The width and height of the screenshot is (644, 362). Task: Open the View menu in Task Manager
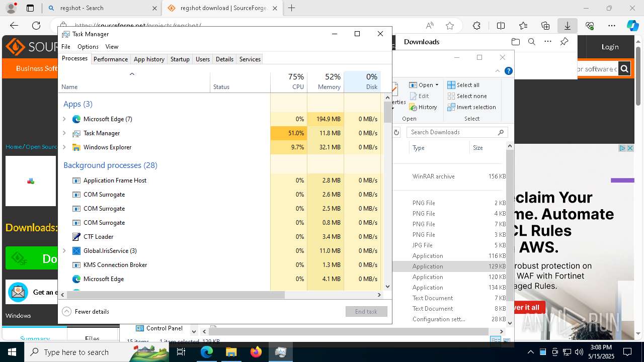pos(112,46)
